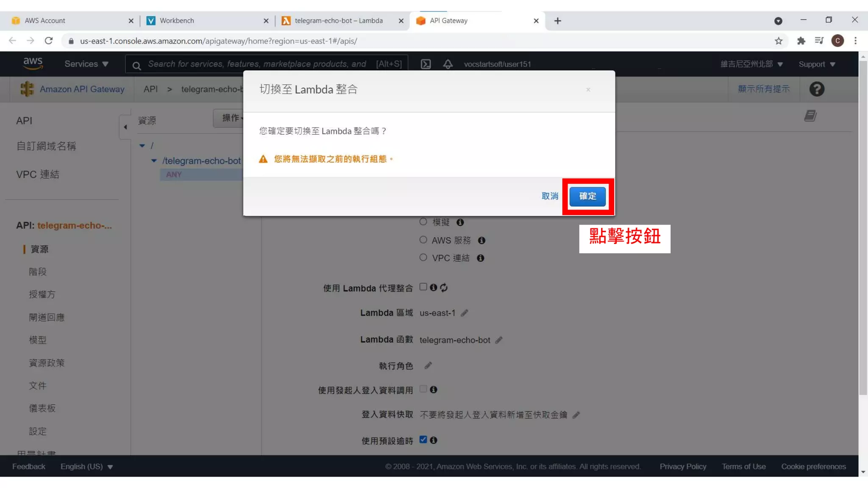Viewport: 868px width, 488px height.
Task: Toggle 使用發起人登入資料調用 checkbox
Action: [x=423, y=389]
